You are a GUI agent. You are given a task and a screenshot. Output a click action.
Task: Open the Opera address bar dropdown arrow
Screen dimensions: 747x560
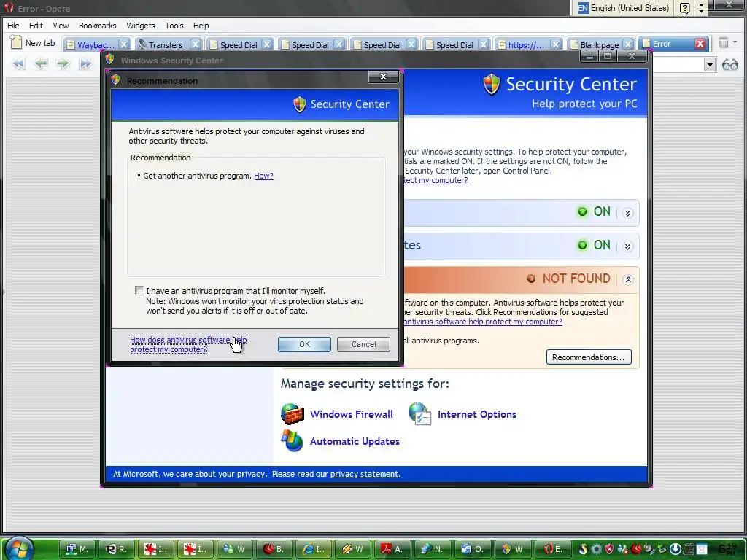click(x=710, y=64)
